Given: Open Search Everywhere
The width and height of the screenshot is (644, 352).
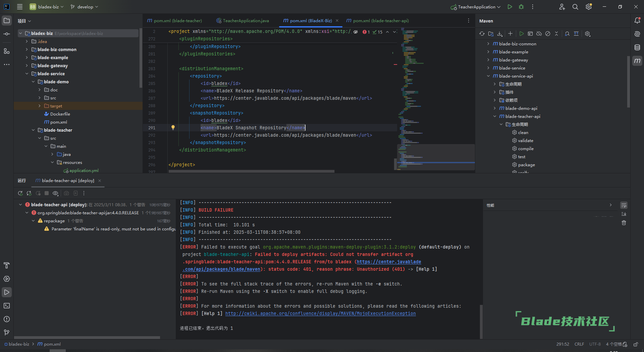Looking at the screenshot, I should pos(575,7).
